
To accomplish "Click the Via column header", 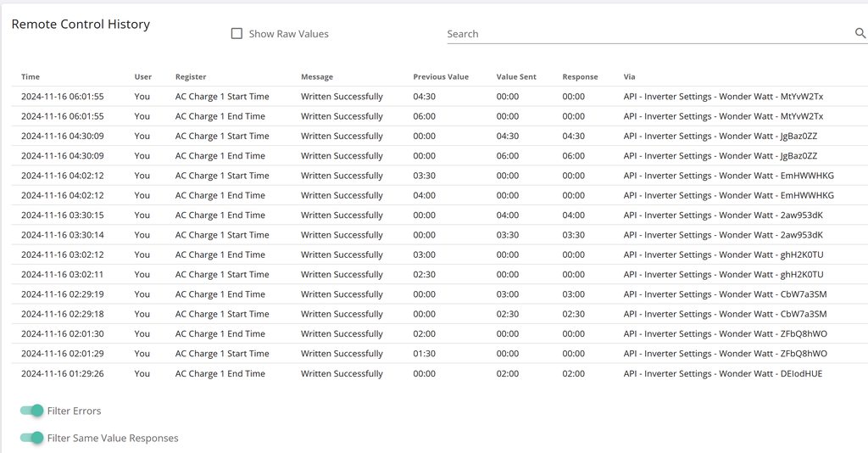I will coord(629,77).
